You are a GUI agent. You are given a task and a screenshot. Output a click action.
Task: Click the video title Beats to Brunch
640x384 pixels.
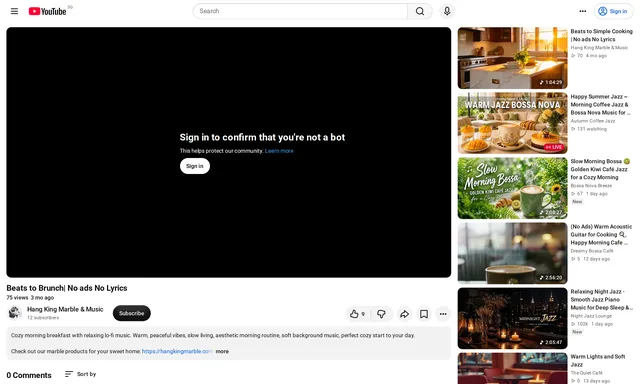(x=67, y=288)
